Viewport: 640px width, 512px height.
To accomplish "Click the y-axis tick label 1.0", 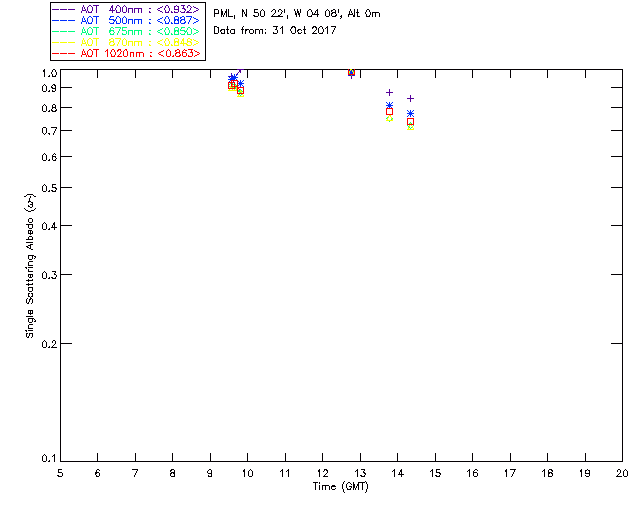I will point(49,73).
